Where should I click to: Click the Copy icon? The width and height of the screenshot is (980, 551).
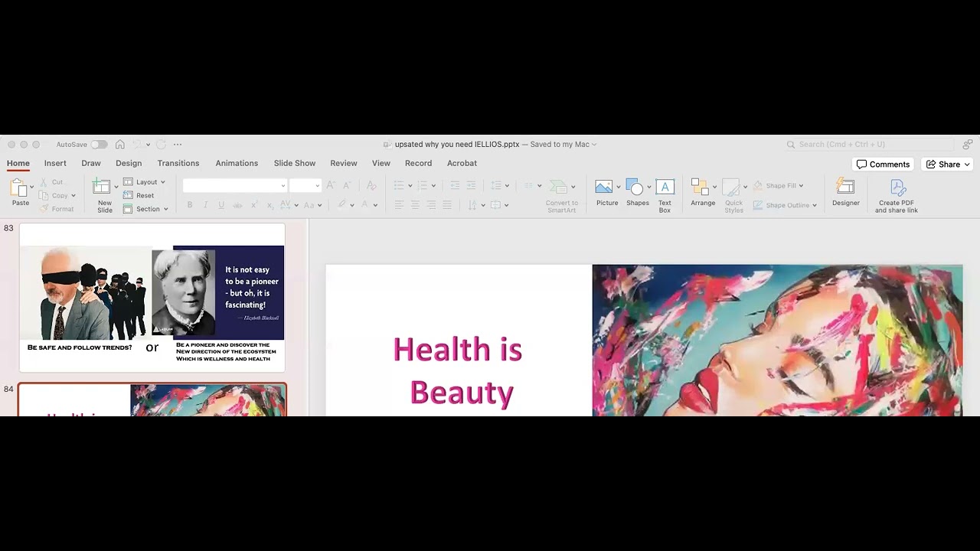click(x=43, y=195)
